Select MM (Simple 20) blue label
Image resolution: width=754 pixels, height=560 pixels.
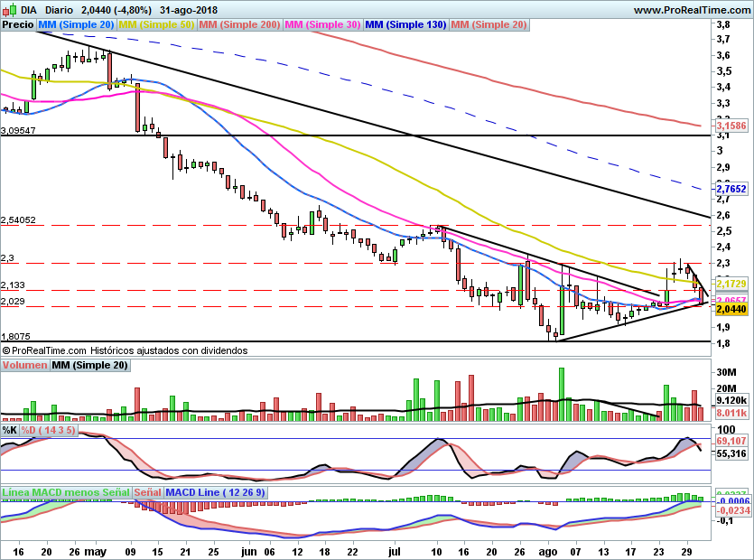coord(76,24)
